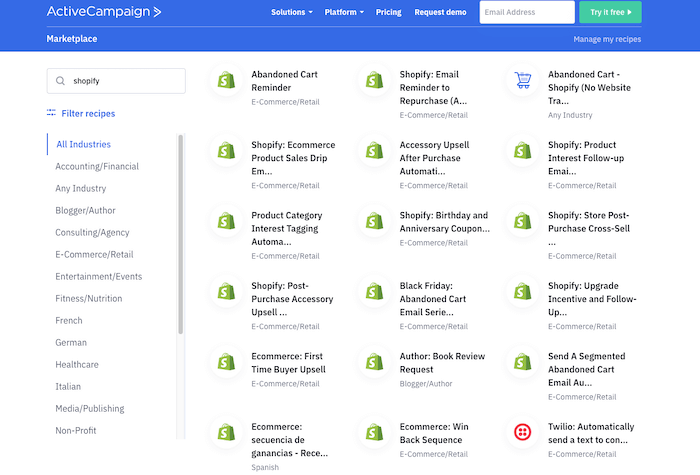This screenshot has height=475, width=700.
Task: Click the Shopify icon for Author: Book Review Request
Action: [x=374, y=362]
